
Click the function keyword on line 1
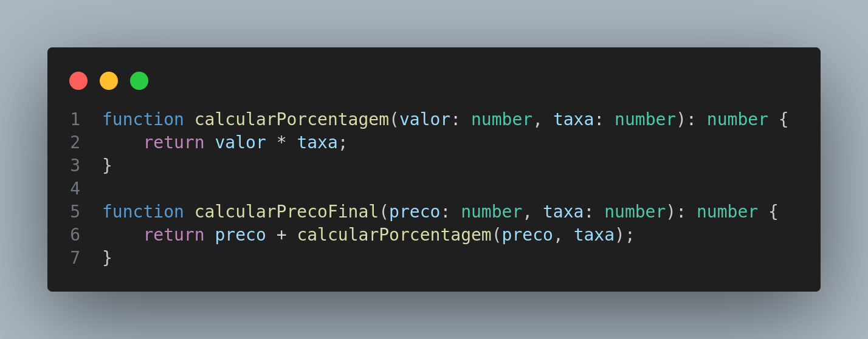click(x=143, y=120)
